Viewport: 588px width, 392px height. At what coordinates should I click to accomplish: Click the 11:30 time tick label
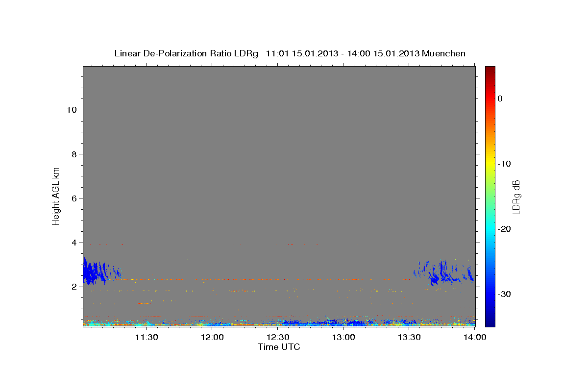tap(147, 338)
